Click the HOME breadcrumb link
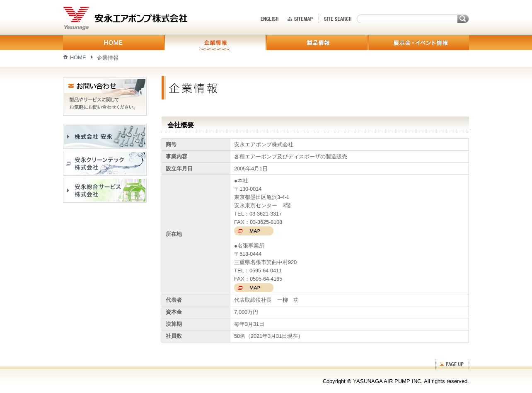This screenshot has width=532, height=393. click(x=78, y=58)
